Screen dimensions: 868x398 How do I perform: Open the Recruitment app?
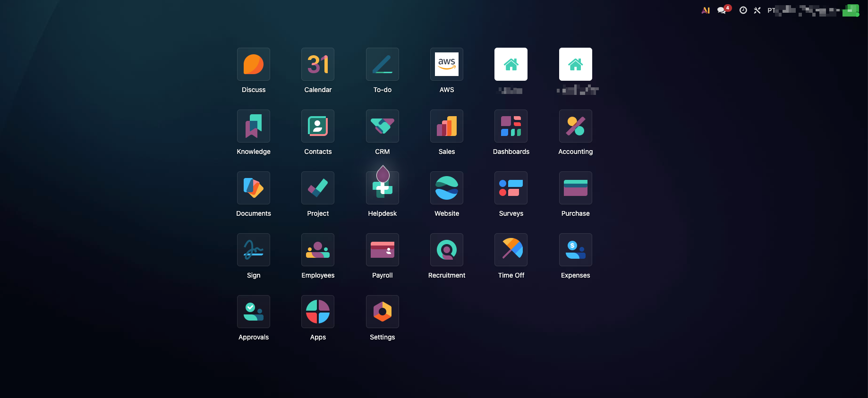coord(447,250)
